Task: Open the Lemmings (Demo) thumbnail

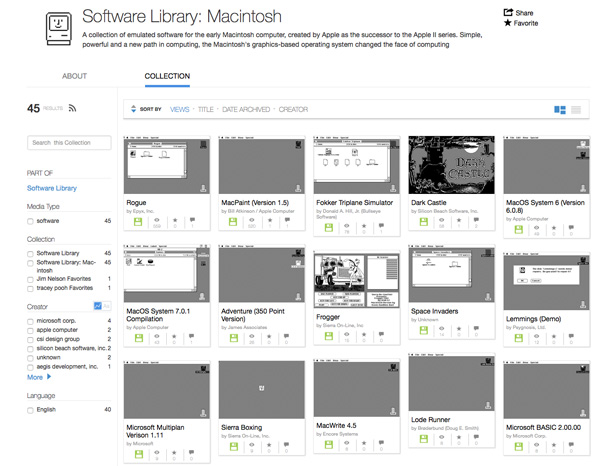Action: (546, 281)
